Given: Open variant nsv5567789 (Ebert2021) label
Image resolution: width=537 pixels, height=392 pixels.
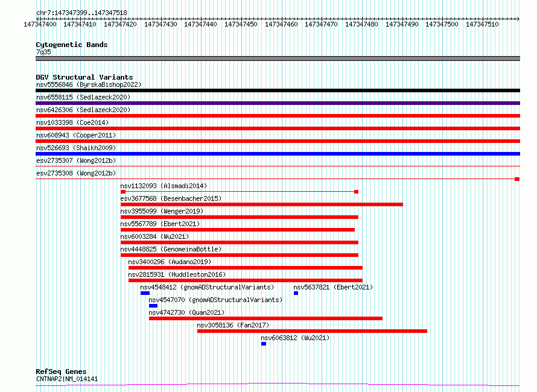Looking at the screenshot, I should coord(160,224).
